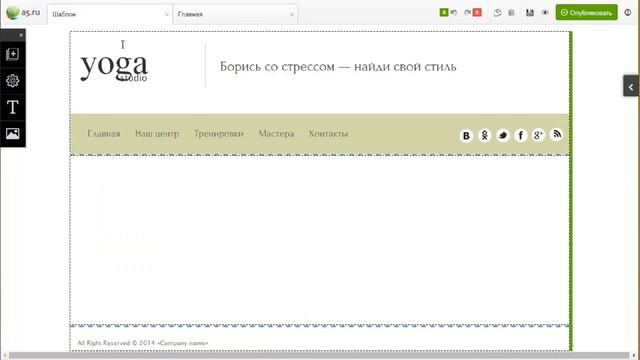Screen dimensions: 640x360
Task: Select the Image tool in sidebar
Action: point(13,133)
